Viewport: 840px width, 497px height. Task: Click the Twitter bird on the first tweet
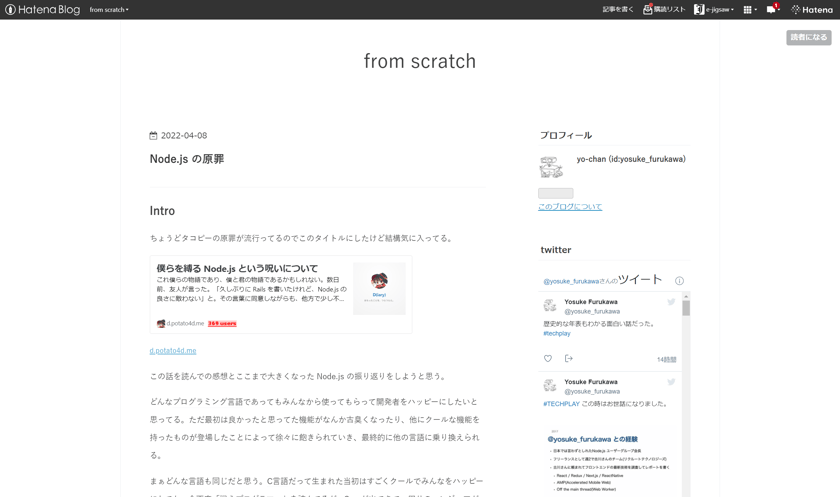click(671, 302)
